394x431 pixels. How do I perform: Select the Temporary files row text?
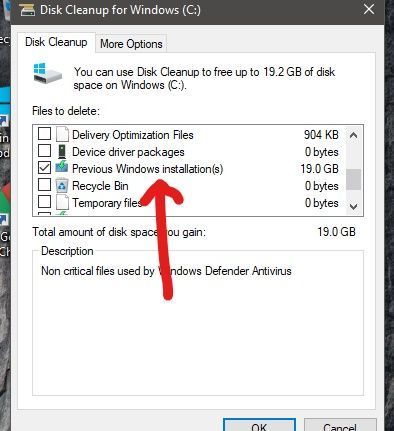coord(107,203)
